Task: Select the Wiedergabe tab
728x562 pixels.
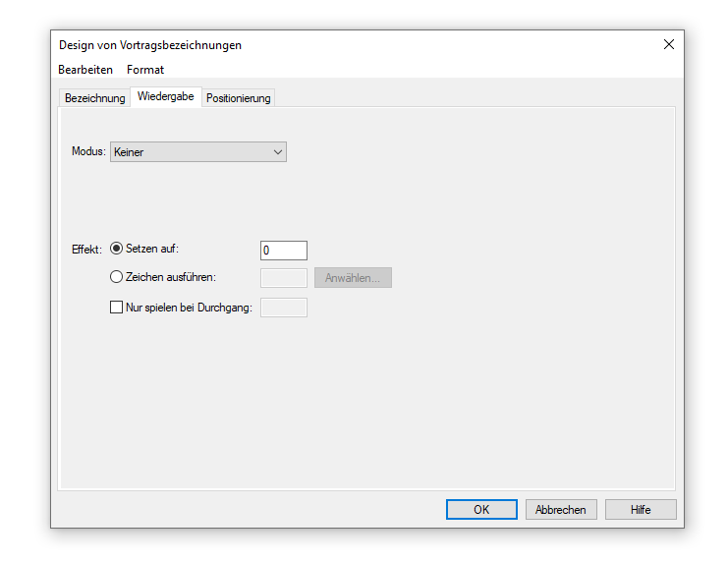Action: 165,96
